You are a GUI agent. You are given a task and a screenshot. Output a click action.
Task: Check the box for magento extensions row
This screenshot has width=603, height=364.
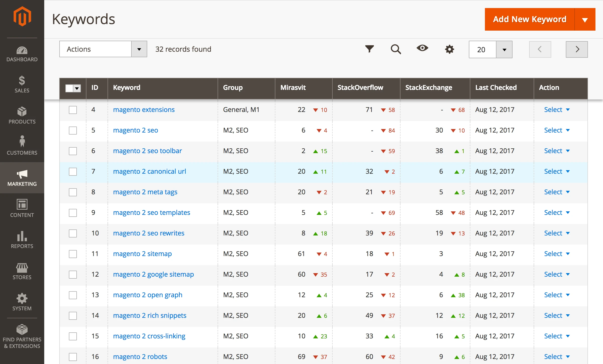(73, 110)
